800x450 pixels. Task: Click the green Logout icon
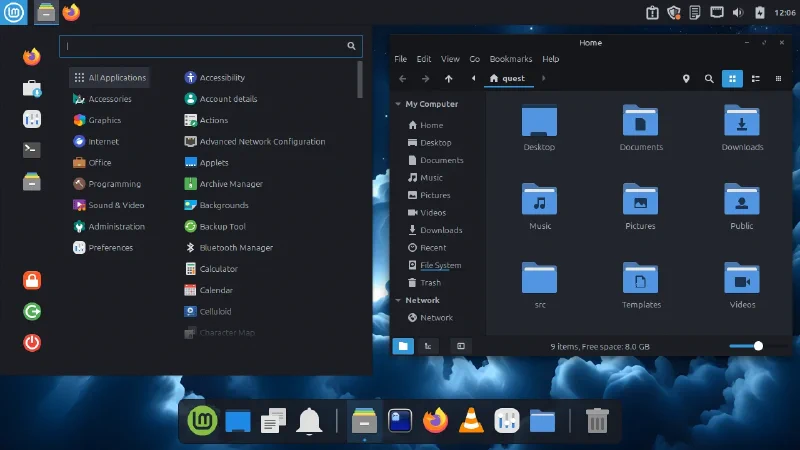[32, 311]
